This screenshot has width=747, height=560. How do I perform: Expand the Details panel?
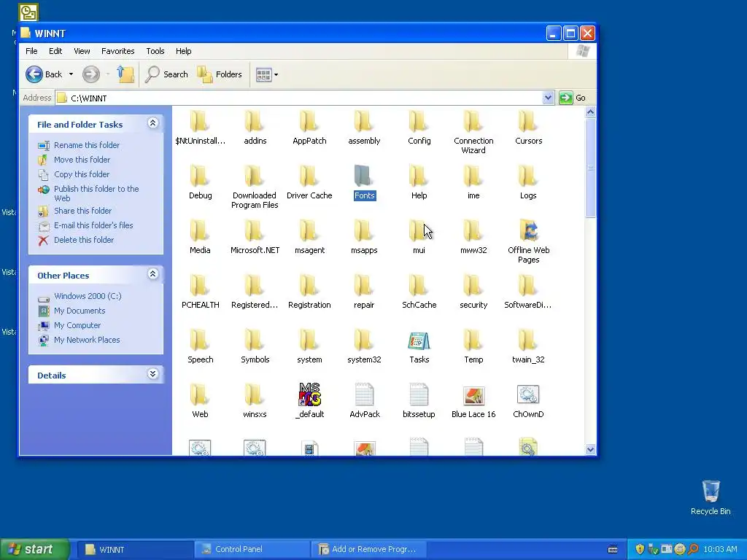pos(153,374)
